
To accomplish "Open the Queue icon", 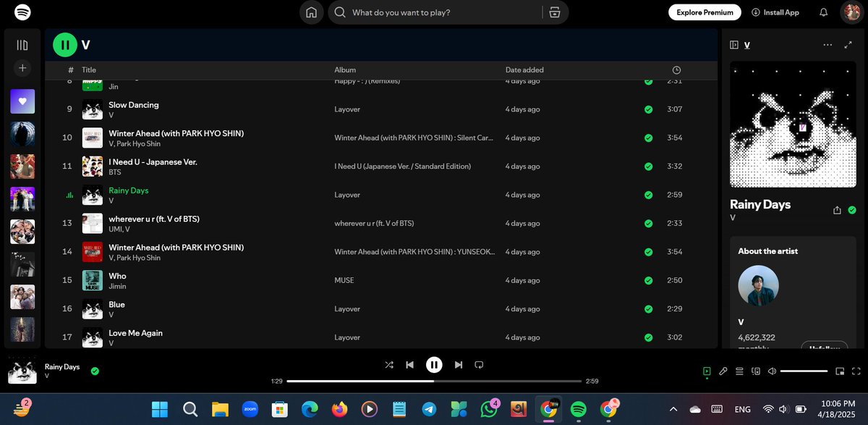I will click(739, 371).
